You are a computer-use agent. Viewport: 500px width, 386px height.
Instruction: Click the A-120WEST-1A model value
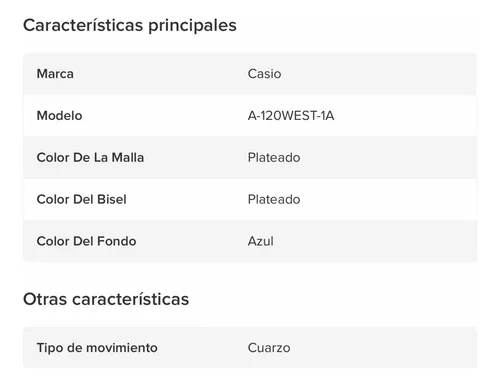[291, 116]
